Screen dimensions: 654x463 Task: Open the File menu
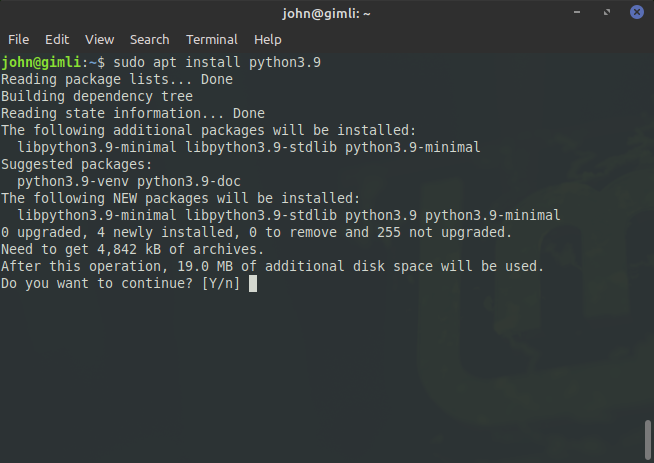point(18,40)
